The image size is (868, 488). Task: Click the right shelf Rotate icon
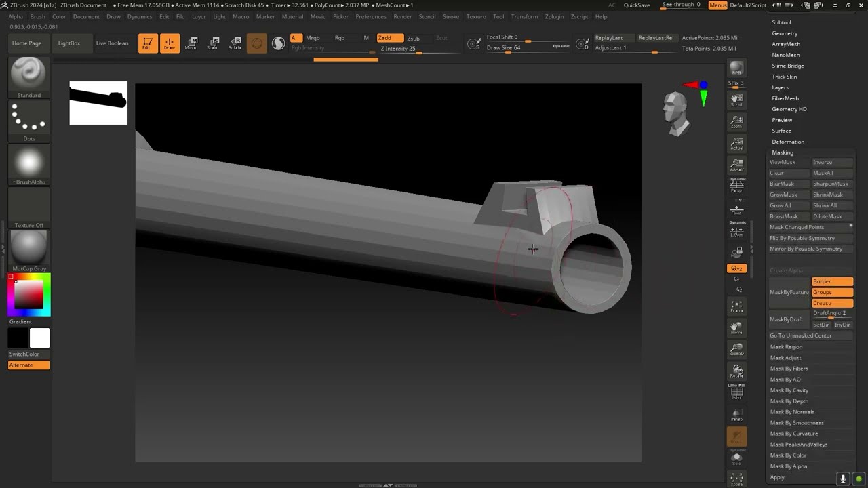tap(736, 371)
